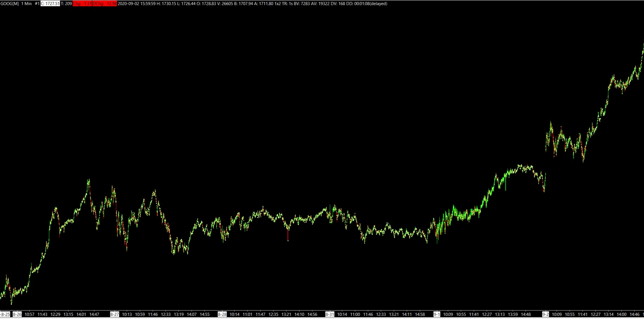Click the 1x2 bid/ask size text
Viewport: 644px width, 319px height.
(x=277, y=4)
